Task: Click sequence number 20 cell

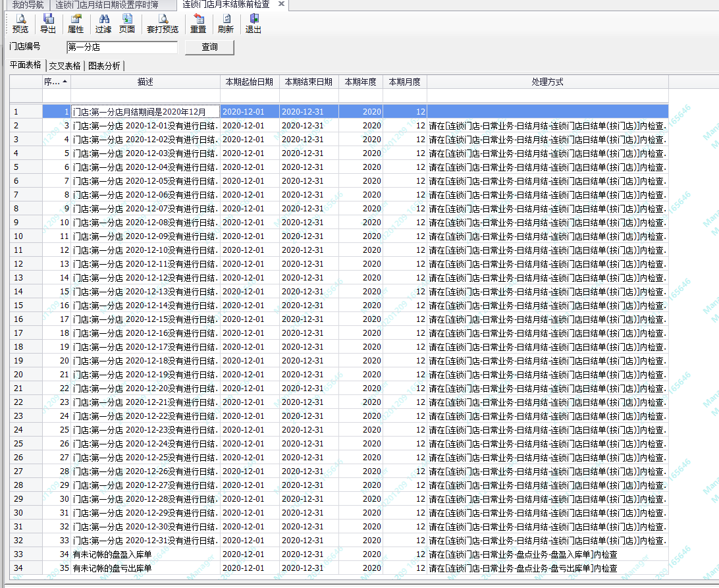Action: pos(57,361)
